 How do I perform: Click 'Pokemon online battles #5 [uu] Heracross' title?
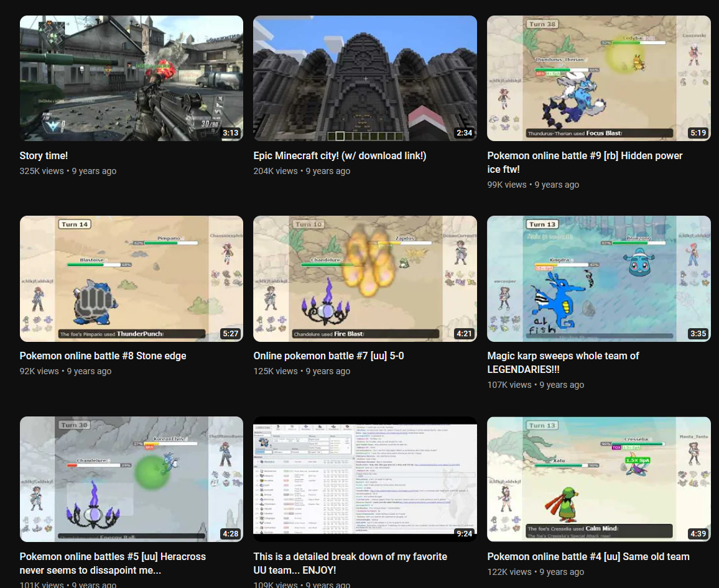point(113,563)
